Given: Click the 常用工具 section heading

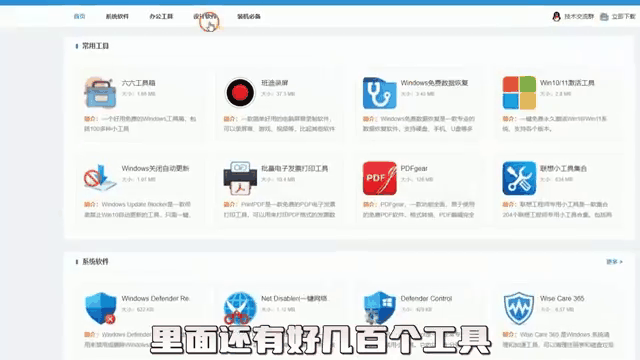Looking at the screenshot, I should (96, 46).
